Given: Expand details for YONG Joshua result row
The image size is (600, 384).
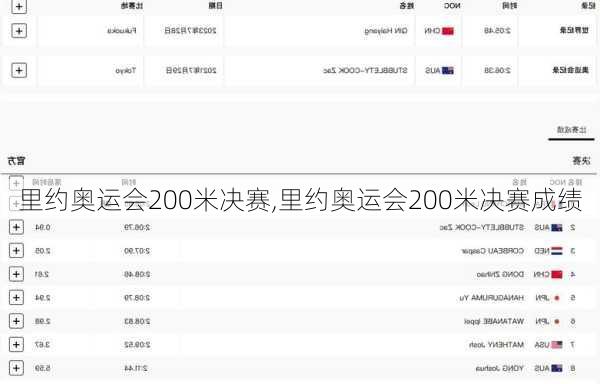Looking at the screenshot, I should [x=16, y=368].
